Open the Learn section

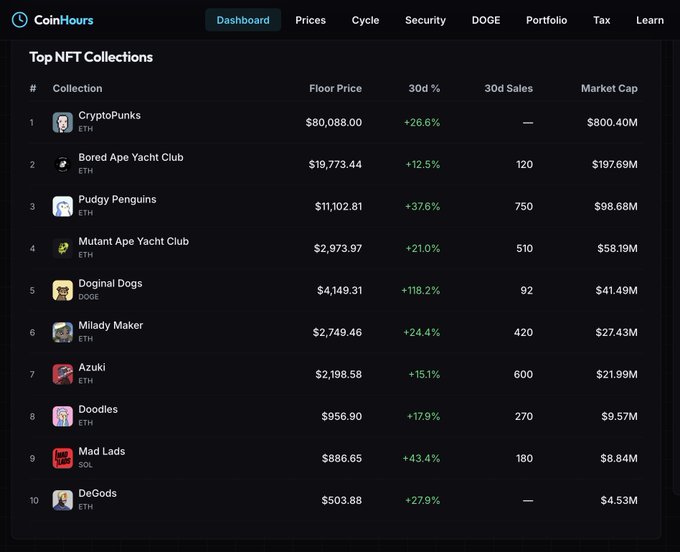[x=650, y=20]
